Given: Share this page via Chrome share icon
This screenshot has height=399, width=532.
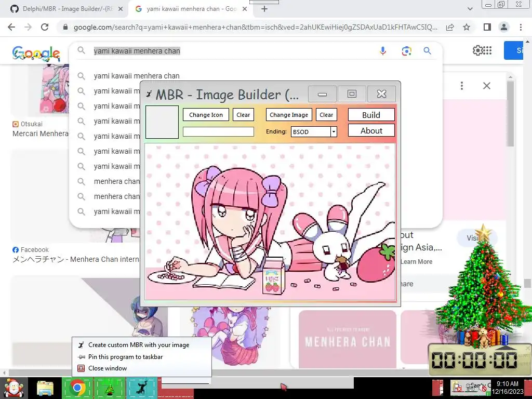Looking at the screenshot, I should coord(450,27).
